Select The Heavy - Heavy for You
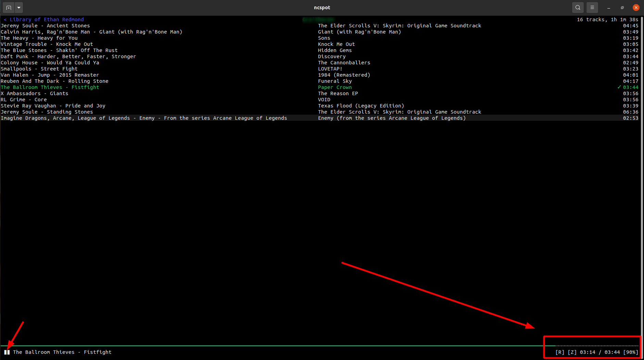644x360 pixels. pos(319,38)
